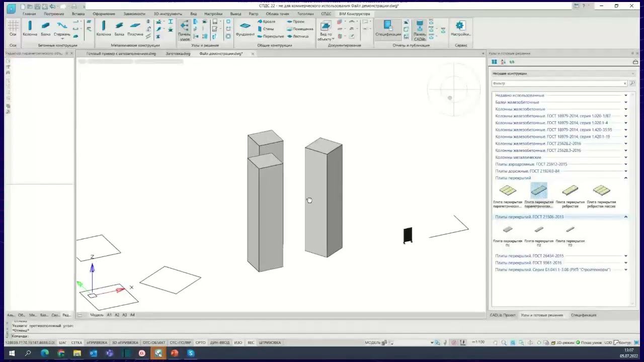Toggle the 3D оПРИВЯЗКА mode
644x362 pixels.
point(125,342)
